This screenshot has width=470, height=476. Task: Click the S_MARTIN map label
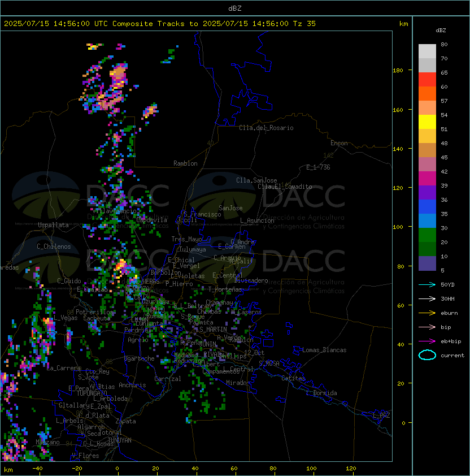coord(213,330)
